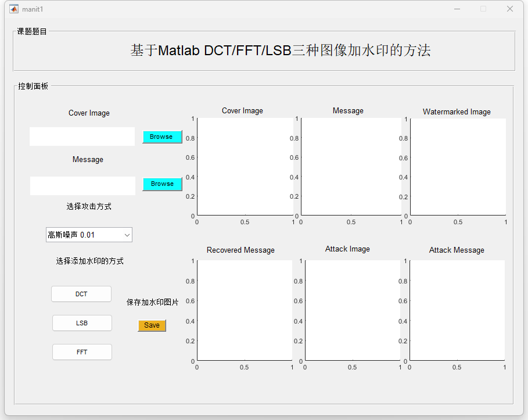Click the 保存加水印图片 label

coord(153,302)
